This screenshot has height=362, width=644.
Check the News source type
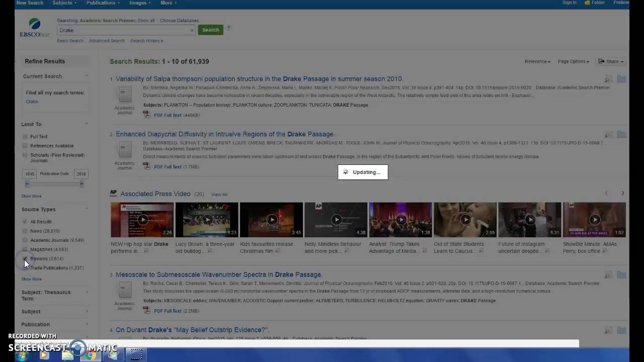(25, 231)
